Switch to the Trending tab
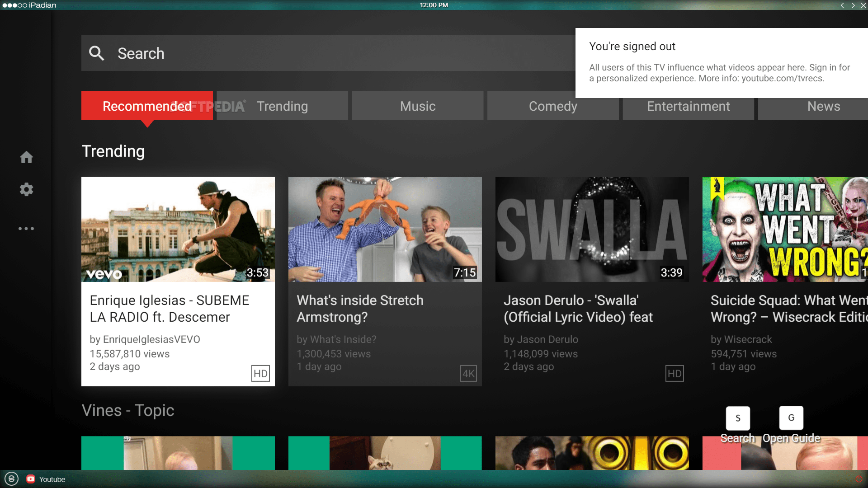The image size is (868, 488). (283, 106)
